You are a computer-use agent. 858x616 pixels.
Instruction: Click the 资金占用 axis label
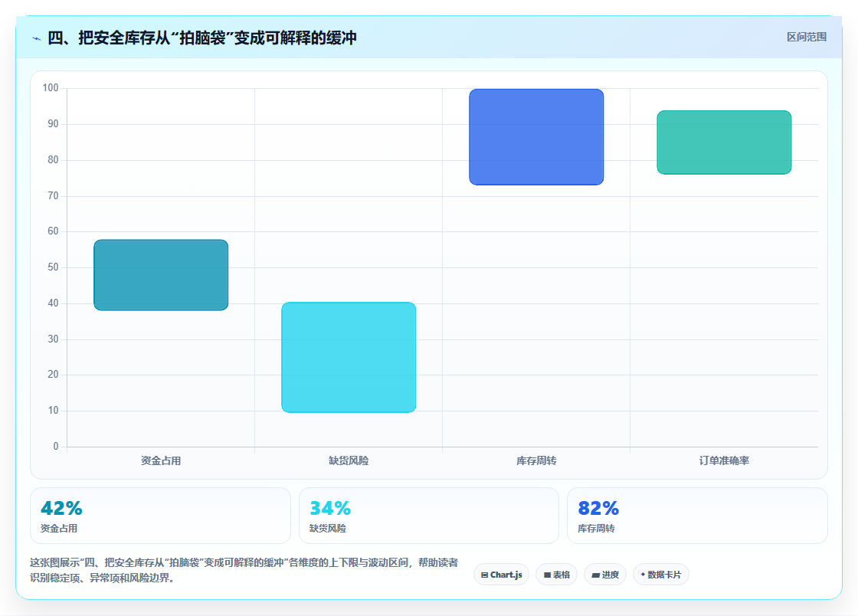161,460
